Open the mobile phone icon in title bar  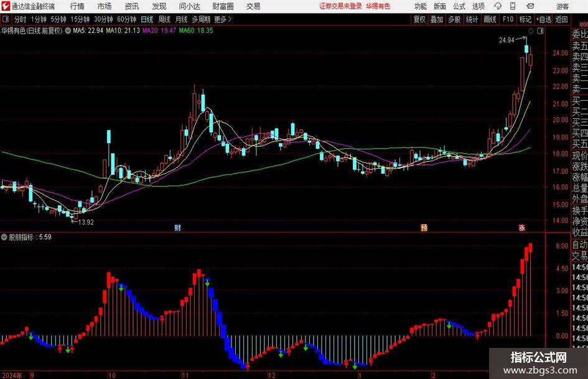tap(513, 6)
